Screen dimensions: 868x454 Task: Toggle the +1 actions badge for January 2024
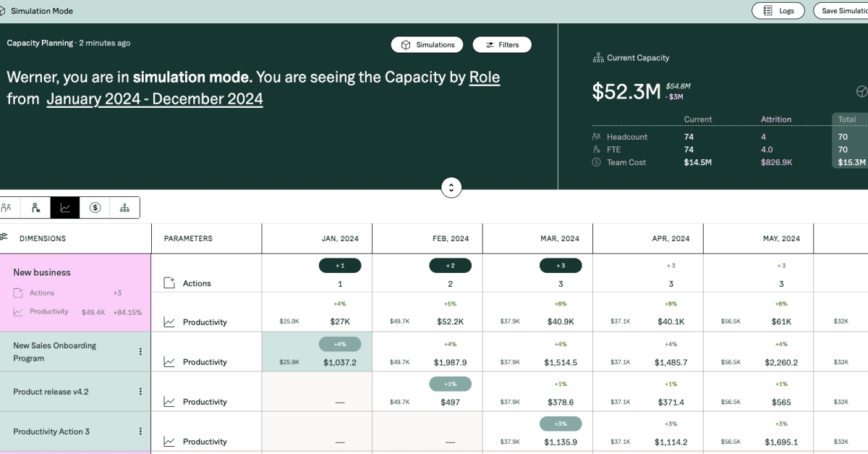tap(340, 266)
